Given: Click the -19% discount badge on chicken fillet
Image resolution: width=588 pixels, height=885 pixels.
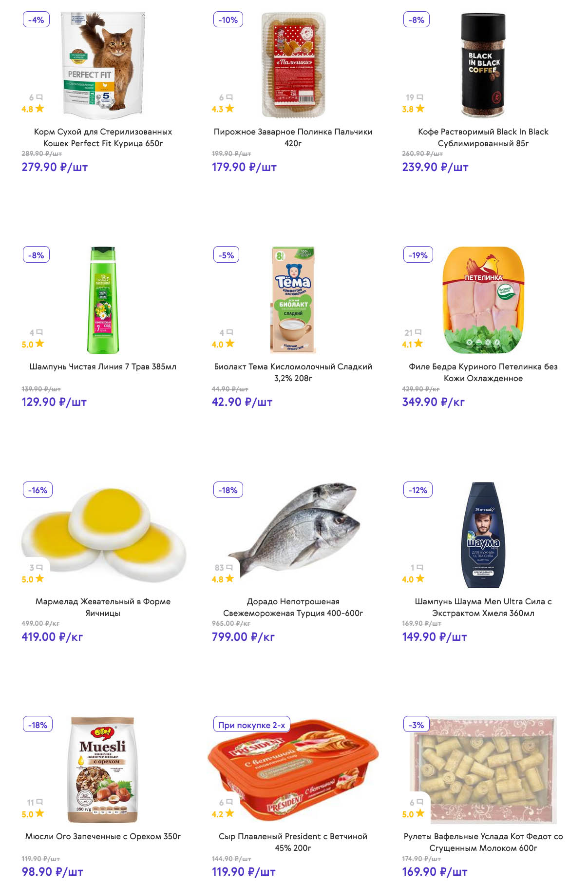Looking at the screenshot, I should [x=418, y=255].
